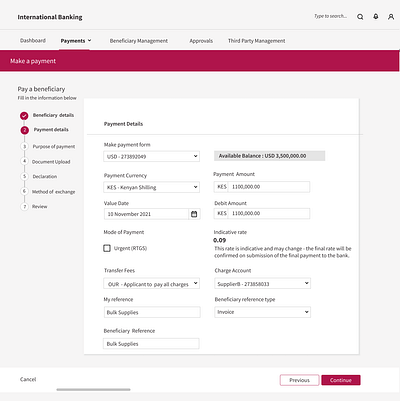
Task: Click the indicative rate value 0.09
Action: click(220, 240)
